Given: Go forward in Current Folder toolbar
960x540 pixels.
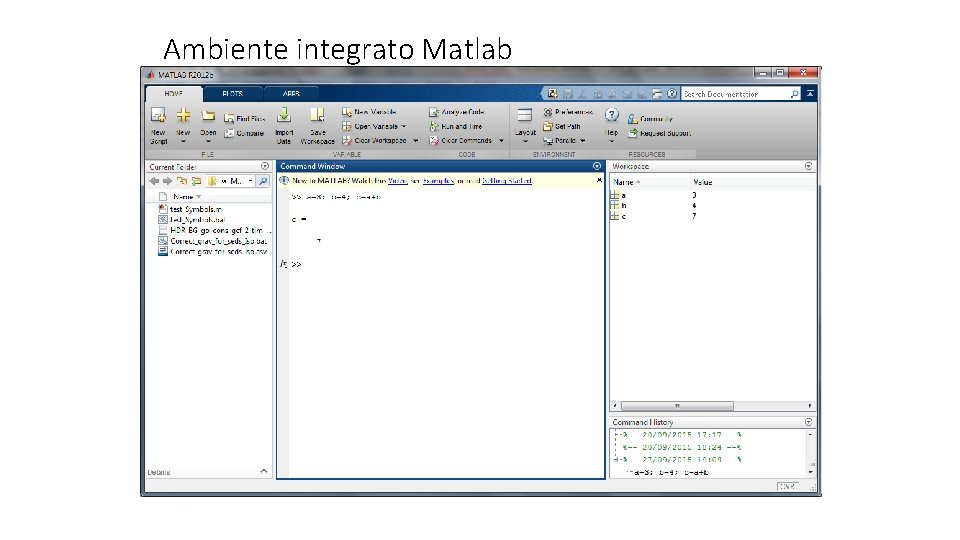Looking at the screenshot, I should click(x=167, y=181).
